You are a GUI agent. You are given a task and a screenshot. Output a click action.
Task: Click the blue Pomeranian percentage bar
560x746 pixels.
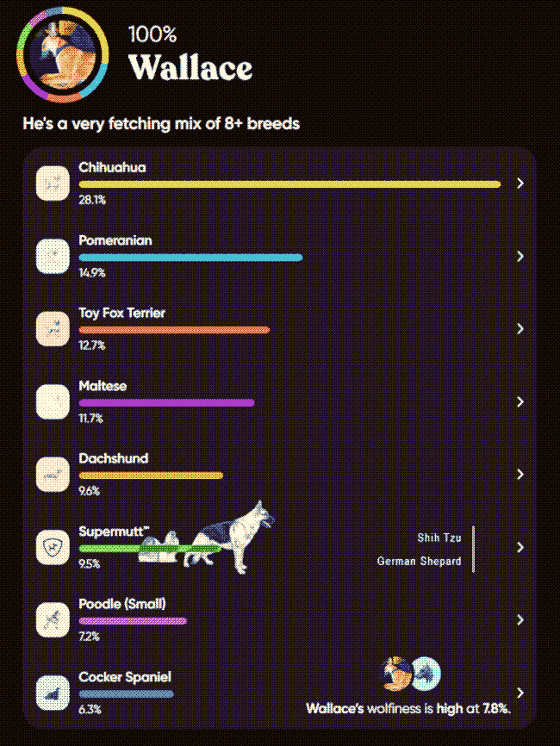click(190, 257)
